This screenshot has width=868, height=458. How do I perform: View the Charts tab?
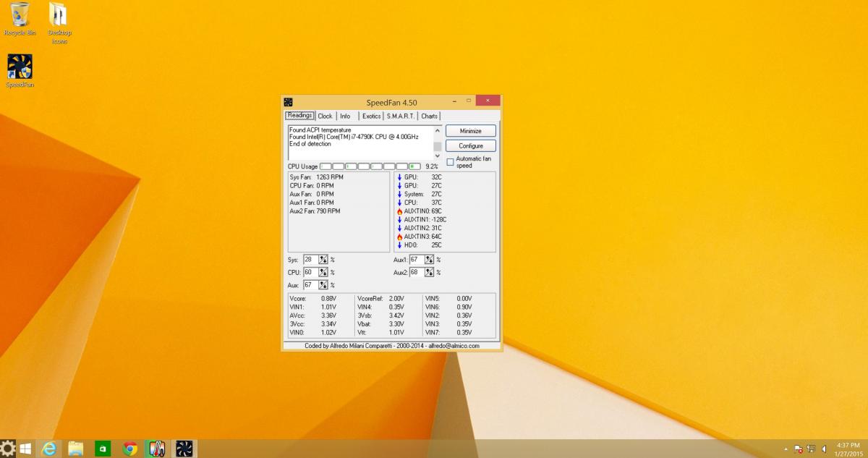430,116
